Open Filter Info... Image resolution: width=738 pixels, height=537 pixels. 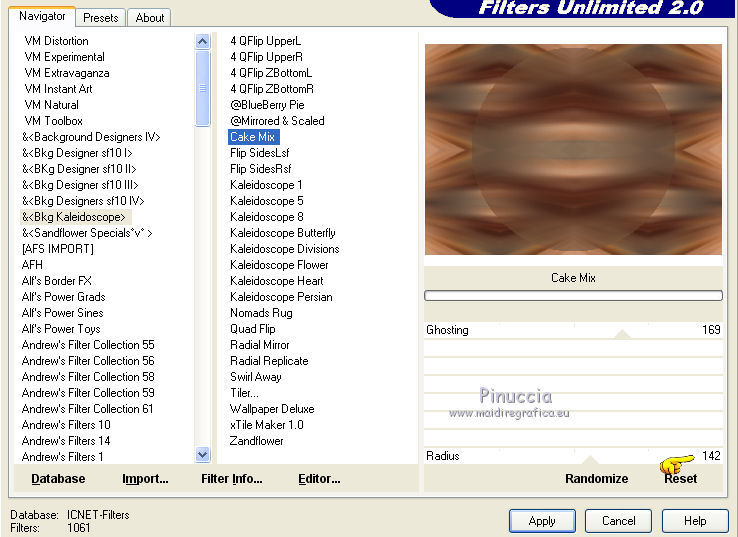232,479
